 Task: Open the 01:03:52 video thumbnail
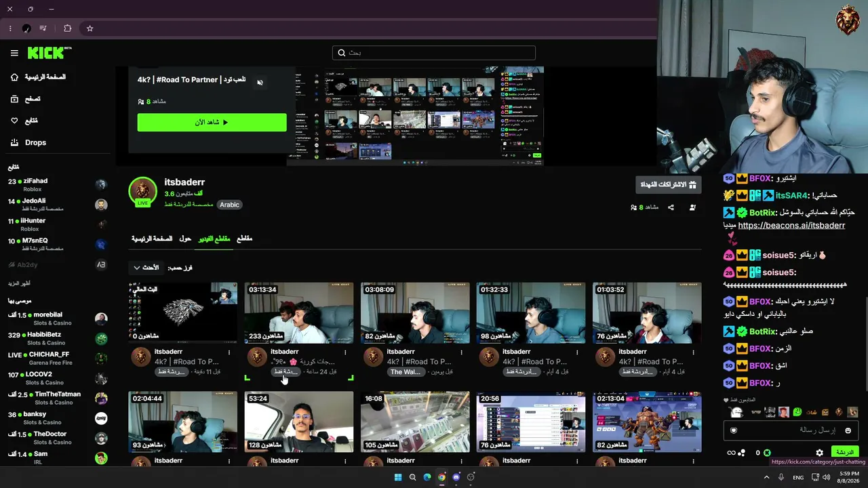point(647,313)
